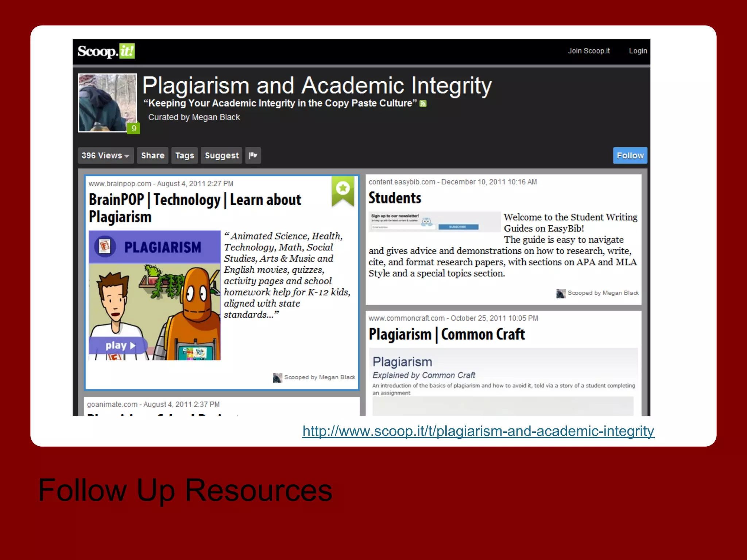The height and width of the screenshot is (560, 747).
Task: Click Scooped by Megan Black under Students post
Action: pyautogui.click(x=603, y=293)
